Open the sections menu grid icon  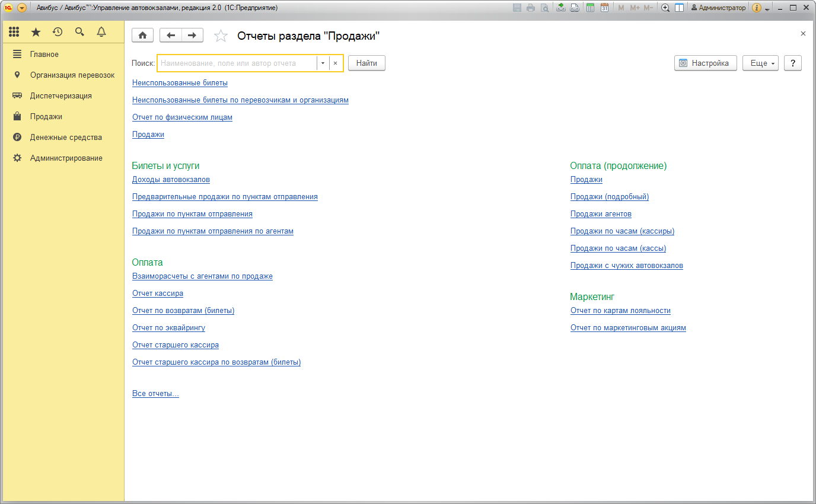coord(14,32)
